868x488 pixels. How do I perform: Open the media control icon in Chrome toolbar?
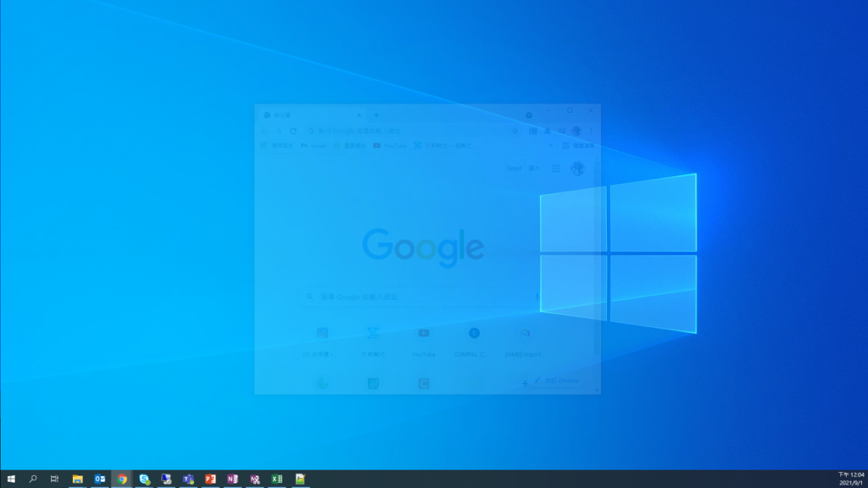click(562, 131)
